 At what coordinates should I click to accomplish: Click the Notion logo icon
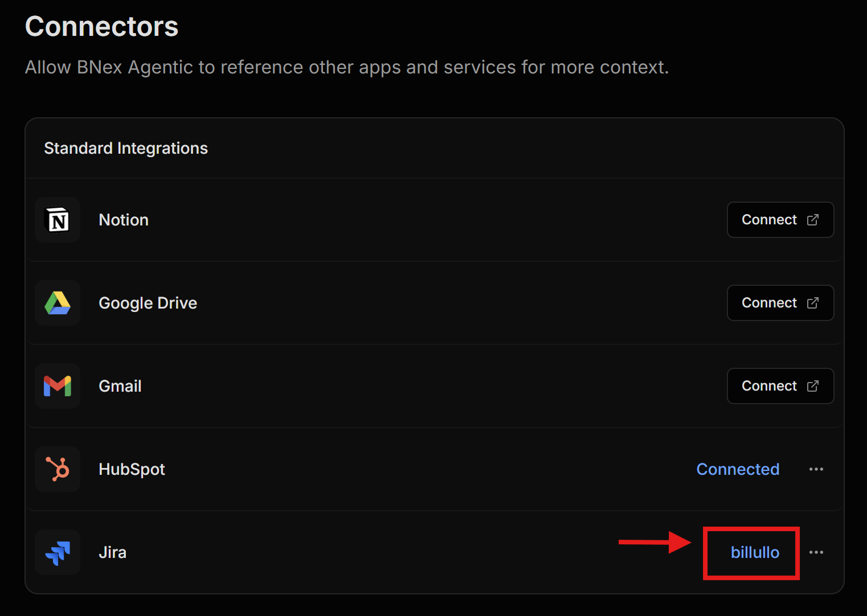pyautogui.click(x=58, y=220)
